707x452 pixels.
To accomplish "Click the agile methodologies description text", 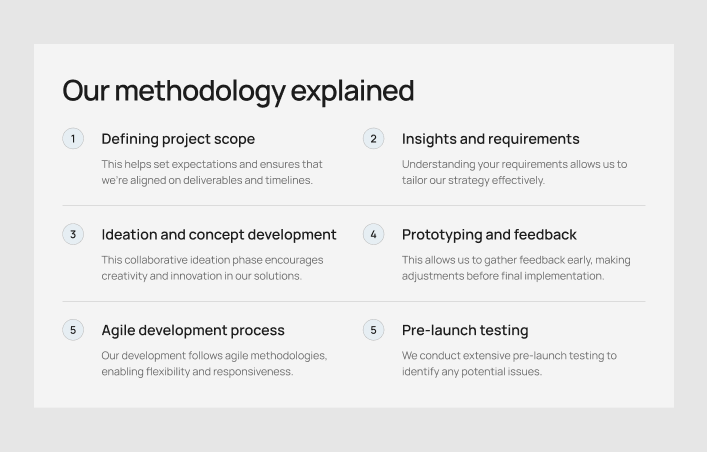I will pos(214,363).
